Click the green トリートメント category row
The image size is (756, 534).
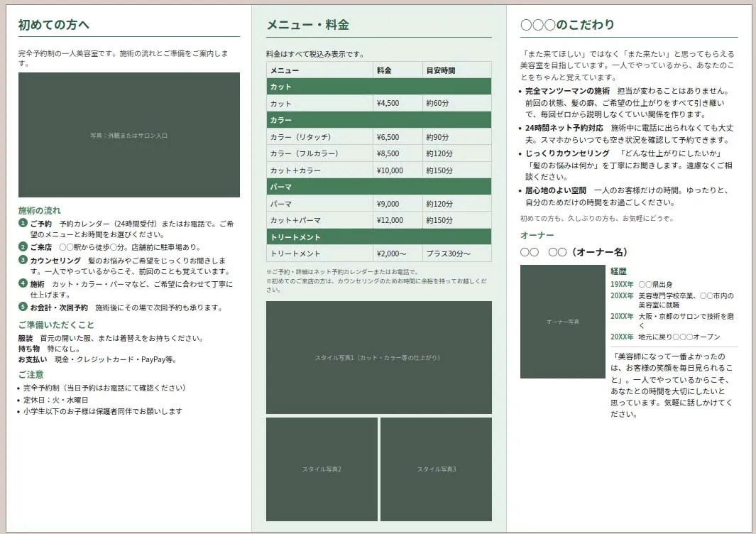378,237
